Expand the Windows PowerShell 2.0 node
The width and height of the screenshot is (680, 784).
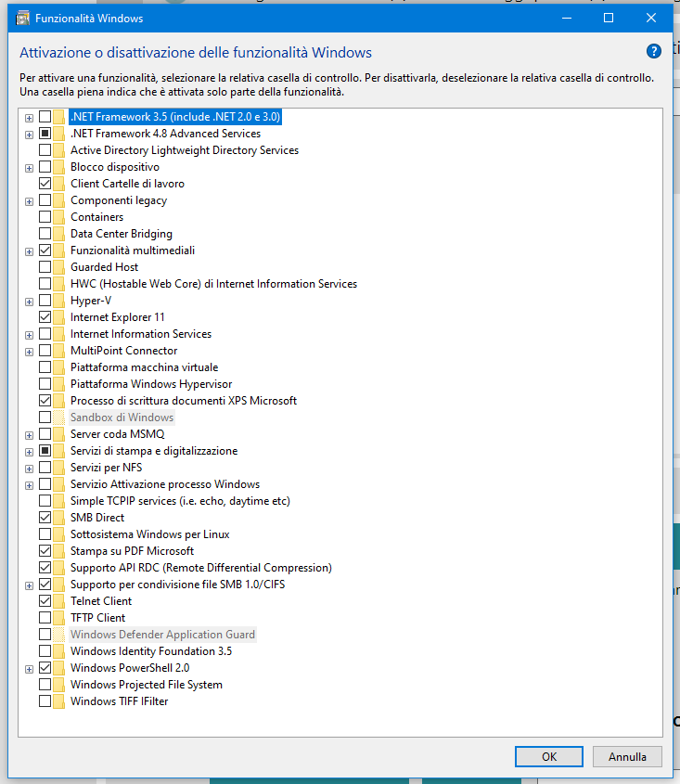tap(29, 669)
